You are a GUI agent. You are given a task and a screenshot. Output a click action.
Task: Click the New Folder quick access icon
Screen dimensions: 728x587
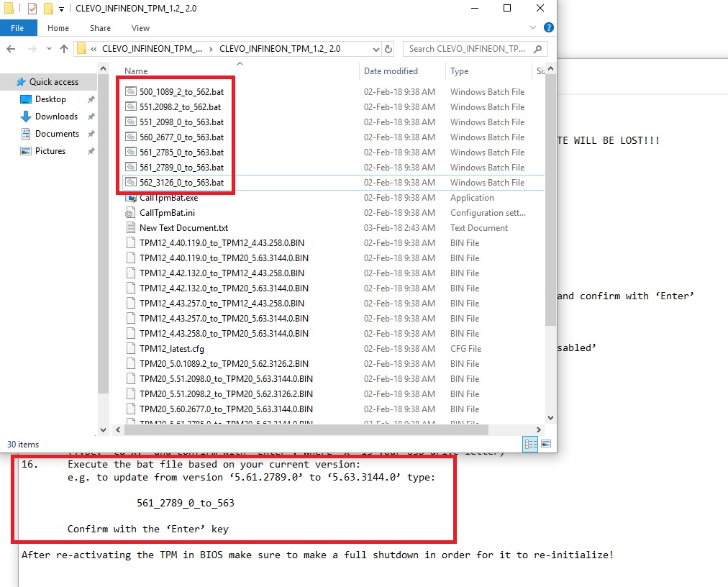(x=48, y=9)
